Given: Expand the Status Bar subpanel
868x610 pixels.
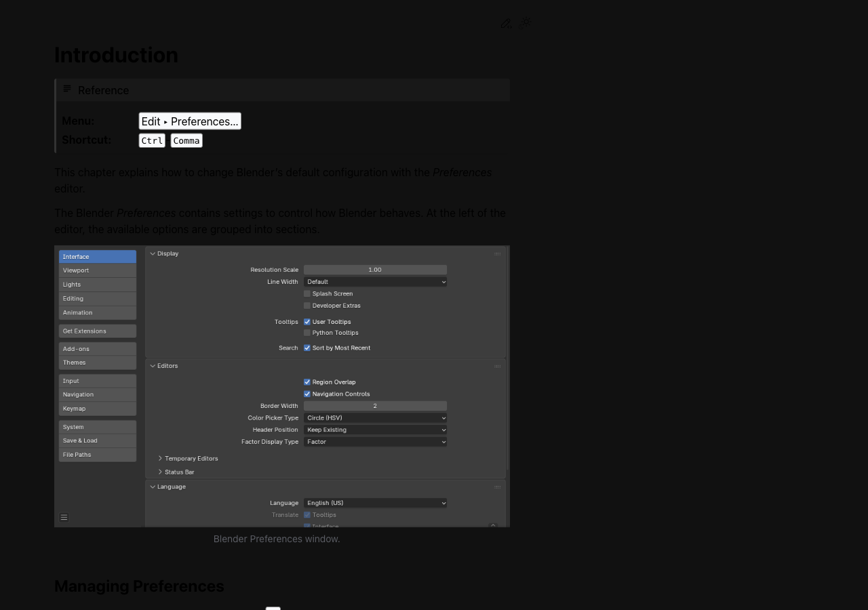Looking at the screenshot, I should point(161,472).
